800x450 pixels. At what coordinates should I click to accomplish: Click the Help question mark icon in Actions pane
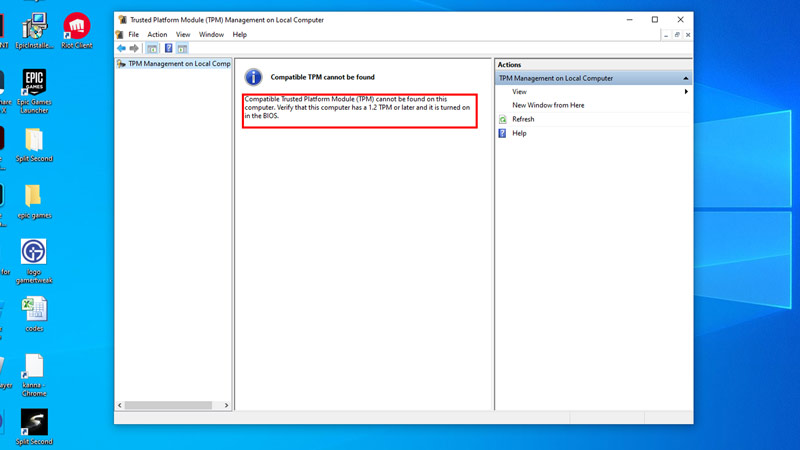tap(503, 133)
